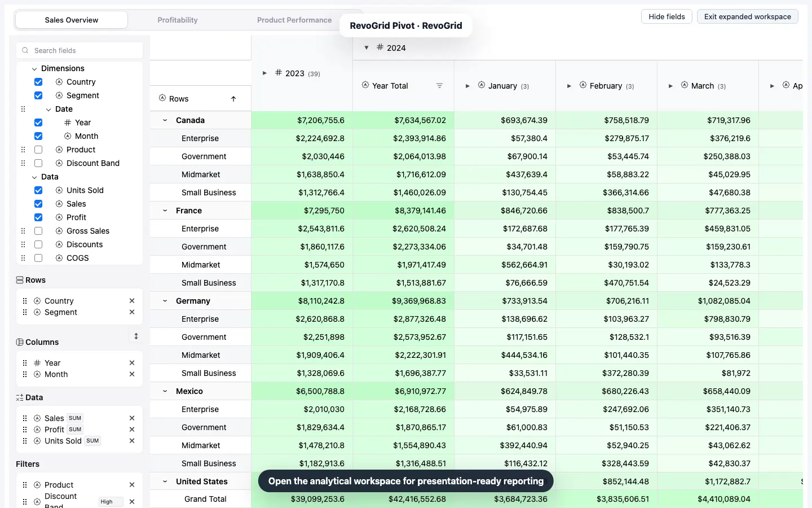812x508 pixels.
Task: Collapse the 2024 column group
Action: point(366,48)
